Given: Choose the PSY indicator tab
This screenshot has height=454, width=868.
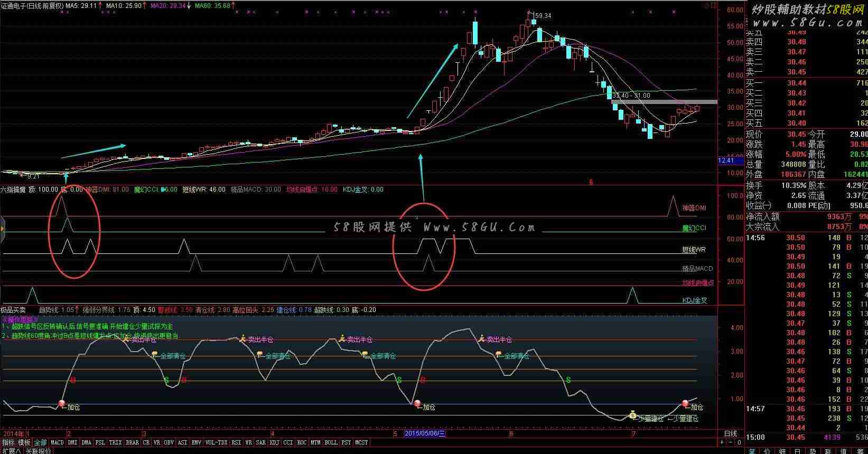Looking at the screenshot, I should 346,442.
